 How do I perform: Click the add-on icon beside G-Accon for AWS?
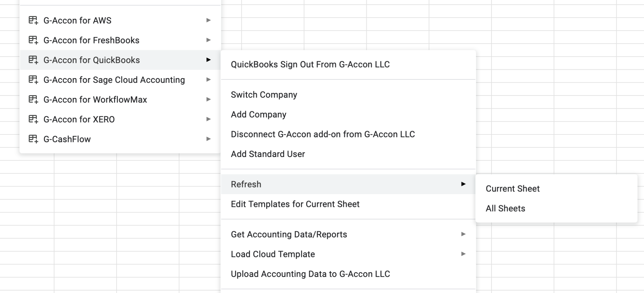pos(33,20)
